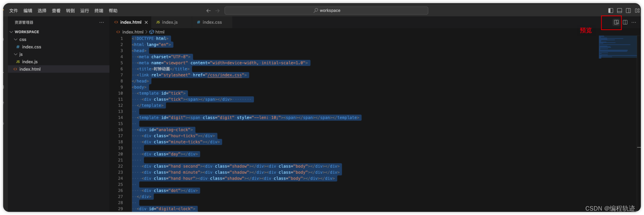This screenshot has width=644, height=215.
Task: Open editor more actions ellipsis menu
Action: (634, 22)
